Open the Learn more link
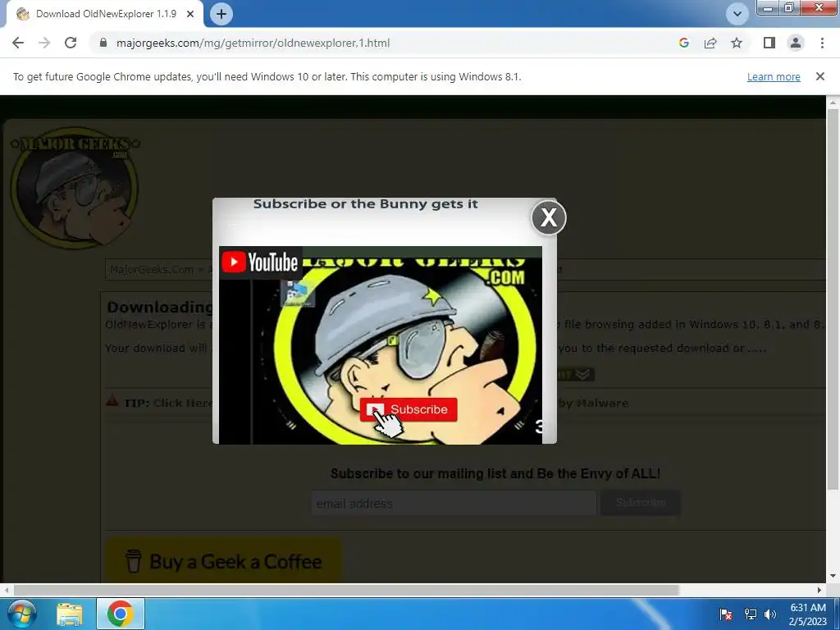Screen dimensions: 840x630 774,76
